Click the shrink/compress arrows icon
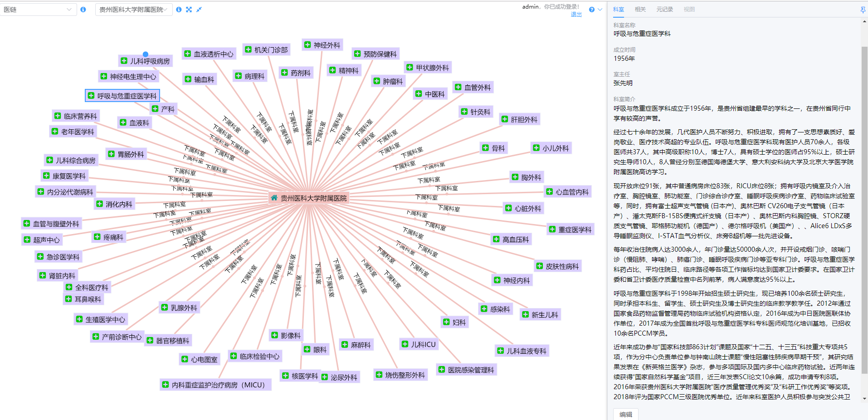The width and height of the screenshot is (868, 420). pyautogui.click(x=199, y=10)
